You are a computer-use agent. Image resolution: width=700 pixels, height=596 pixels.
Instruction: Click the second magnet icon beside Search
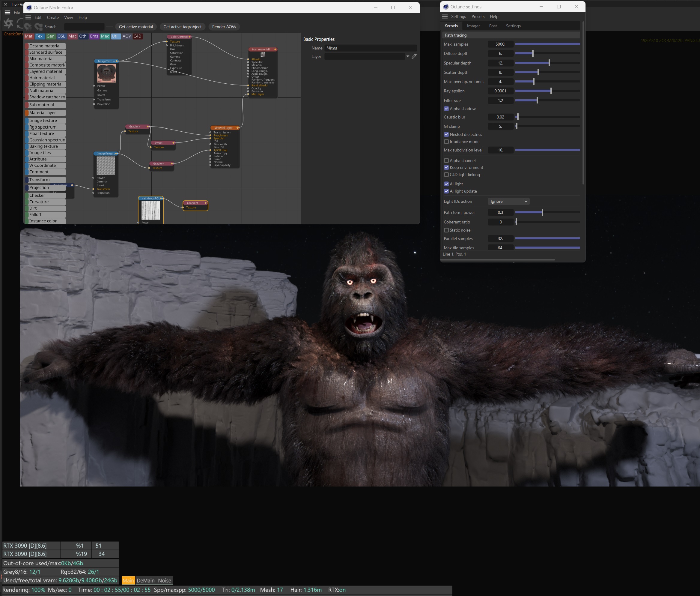[x=38, y=26]
